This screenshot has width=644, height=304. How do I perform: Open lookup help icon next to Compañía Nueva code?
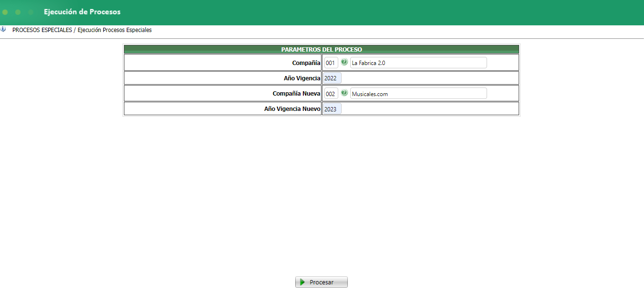coord(344,93)
